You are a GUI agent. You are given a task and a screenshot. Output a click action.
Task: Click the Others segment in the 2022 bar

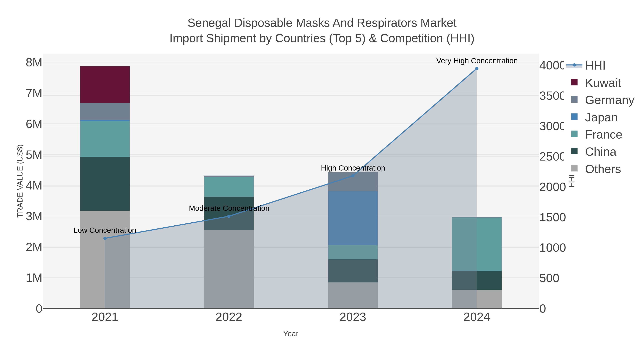pyautogui.click(x=229, y=269)
